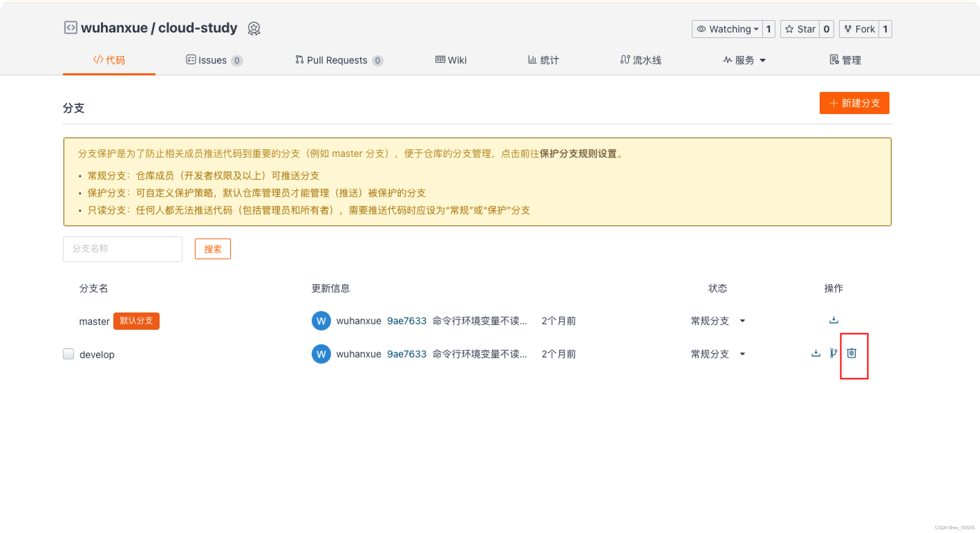Image resolution: width=980 pixels, height=533 pixels.
Task: Switch to the Pull Requests tab
Action: point(338,60)
